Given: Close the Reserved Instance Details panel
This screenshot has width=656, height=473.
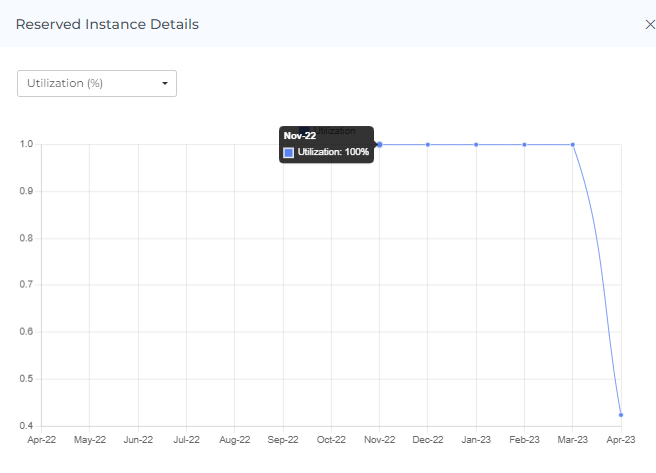Looking at the screenshot, I should pos(650,24).
